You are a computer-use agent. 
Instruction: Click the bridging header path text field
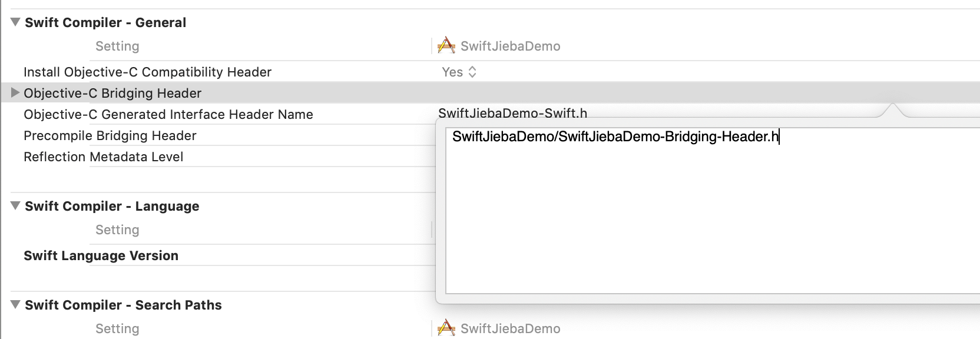click(615, 137)
